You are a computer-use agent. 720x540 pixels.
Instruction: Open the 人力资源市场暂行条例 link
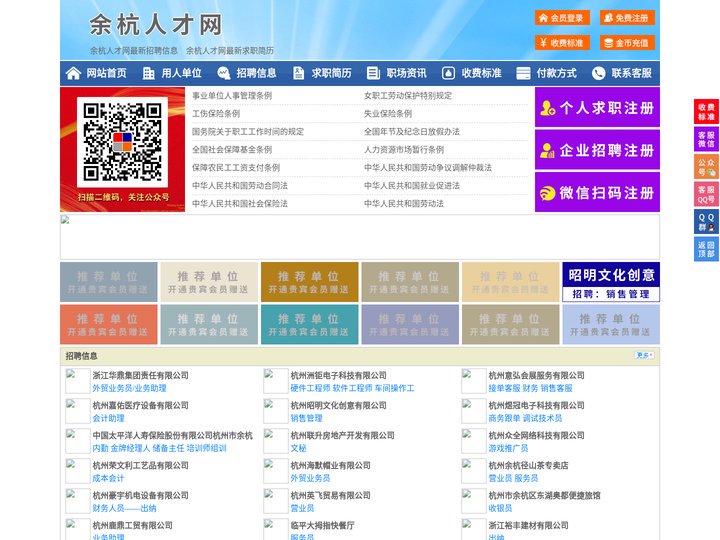pyautogui.click(x=404, y=150)
